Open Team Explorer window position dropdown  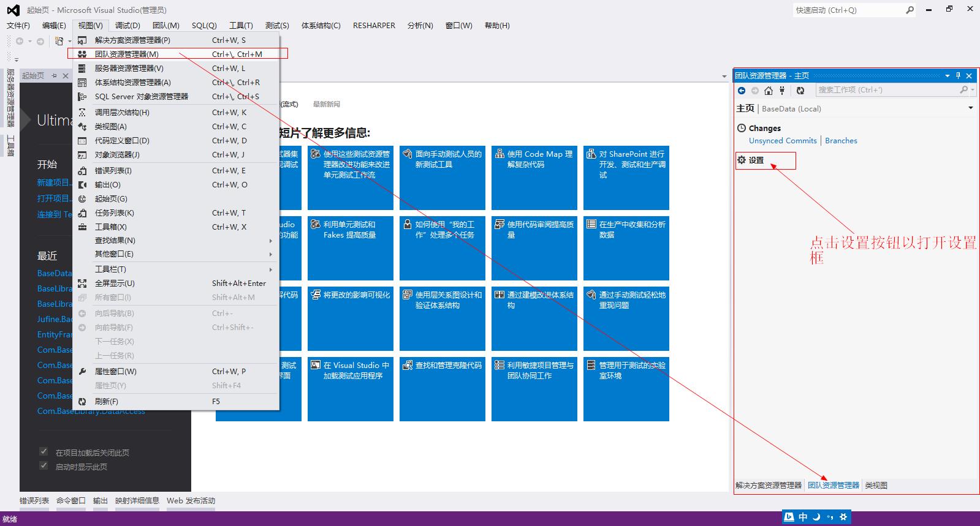click(948, 76)
